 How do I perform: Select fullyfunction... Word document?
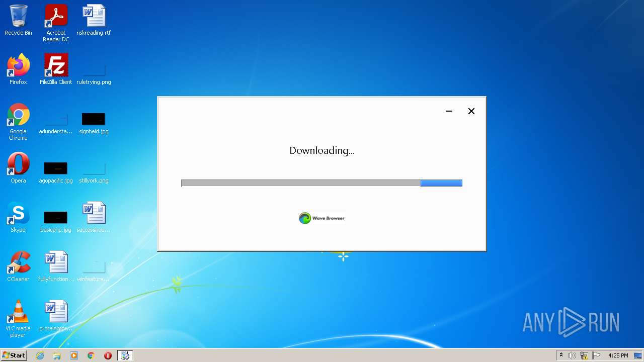(x=56, y=266)
